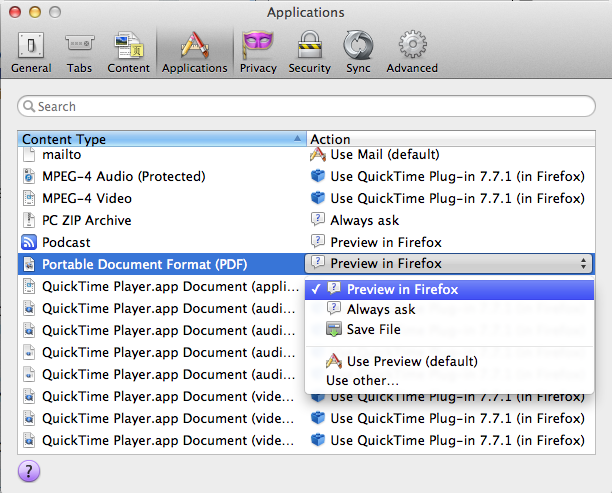
Task: Click Preview in Firefox action for Podcast
Action: tap(386, 242)
